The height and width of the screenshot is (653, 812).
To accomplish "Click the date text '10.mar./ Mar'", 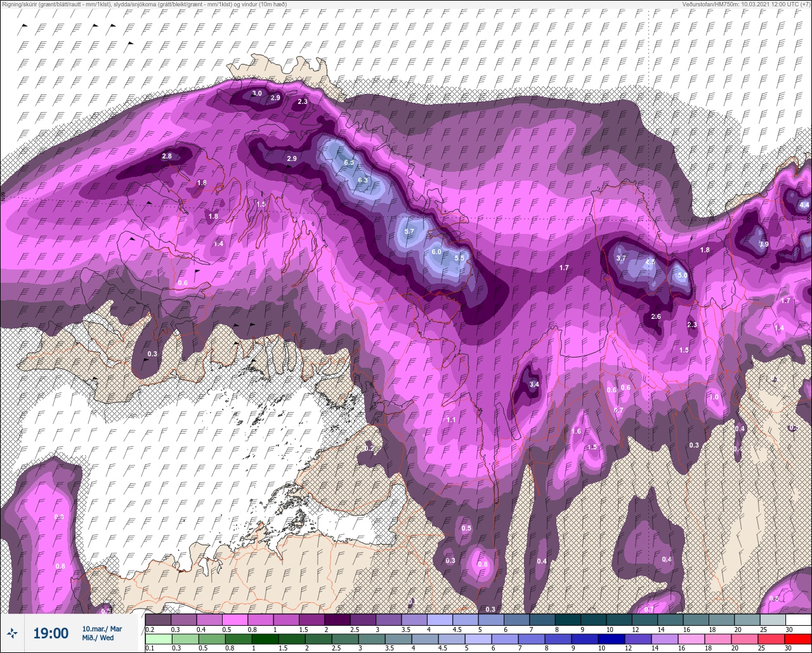I will pos(101,629).
